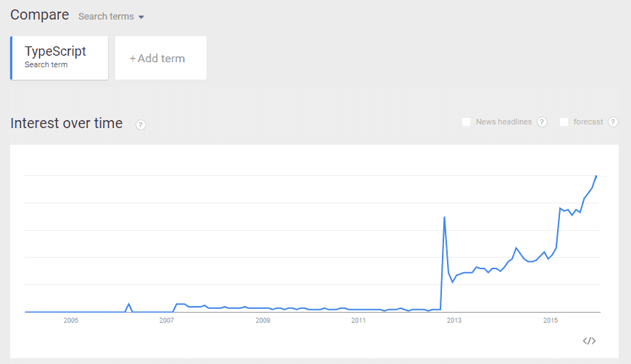Click the highest peak at chart's right end
The image size is (631, 364).
point(596,176)
